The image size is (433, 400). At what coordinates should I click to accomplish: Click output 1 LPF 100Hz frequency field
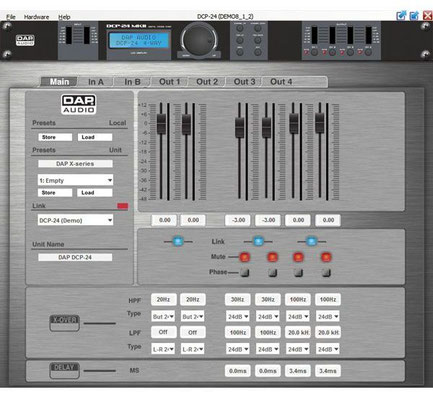[238, 332]
